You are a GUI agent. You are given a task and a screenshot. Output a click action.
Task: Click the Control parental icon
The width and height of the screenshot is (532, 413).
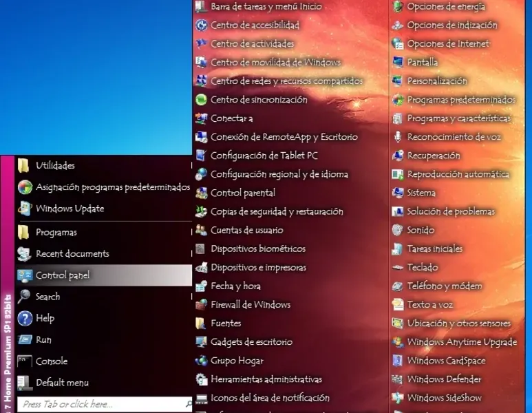[x=202, y=193]
